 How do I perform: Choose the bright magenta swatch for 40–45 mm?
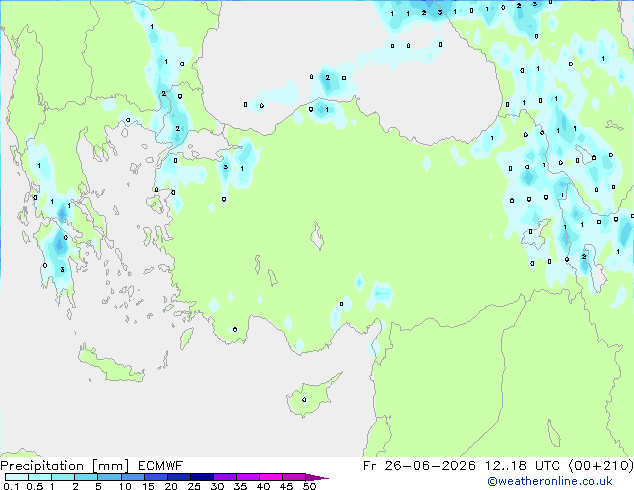tap(271, 477)
